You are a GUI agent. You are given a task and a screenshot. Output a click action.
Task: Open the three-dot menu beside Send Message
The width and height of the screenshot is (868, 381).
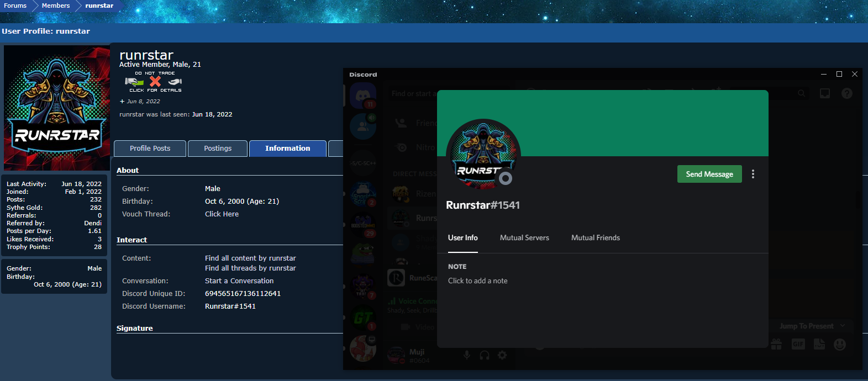point(753,174)
